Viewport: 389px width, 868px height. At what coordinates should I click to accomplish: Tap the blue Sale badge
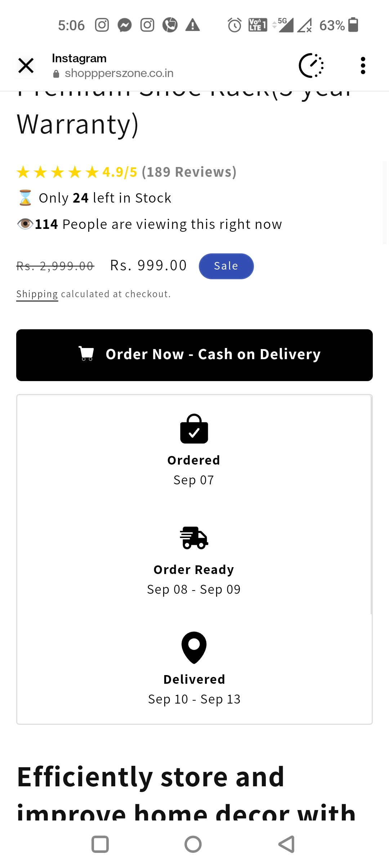coord(226,266)
